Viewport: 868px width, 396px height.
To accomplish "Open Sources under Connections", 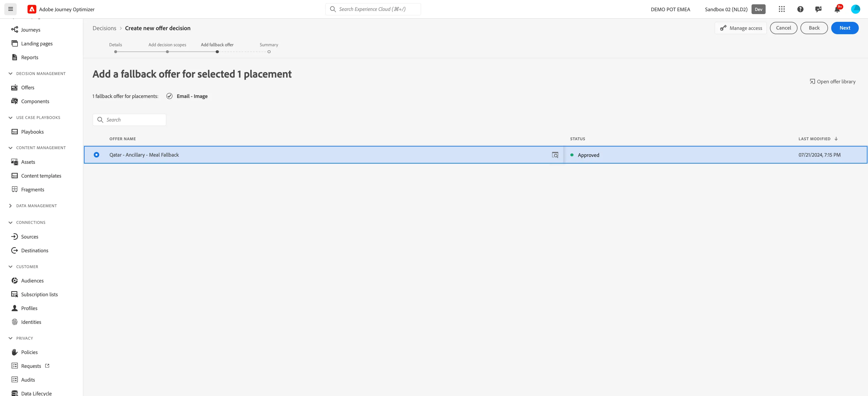I will pos(30,237).
